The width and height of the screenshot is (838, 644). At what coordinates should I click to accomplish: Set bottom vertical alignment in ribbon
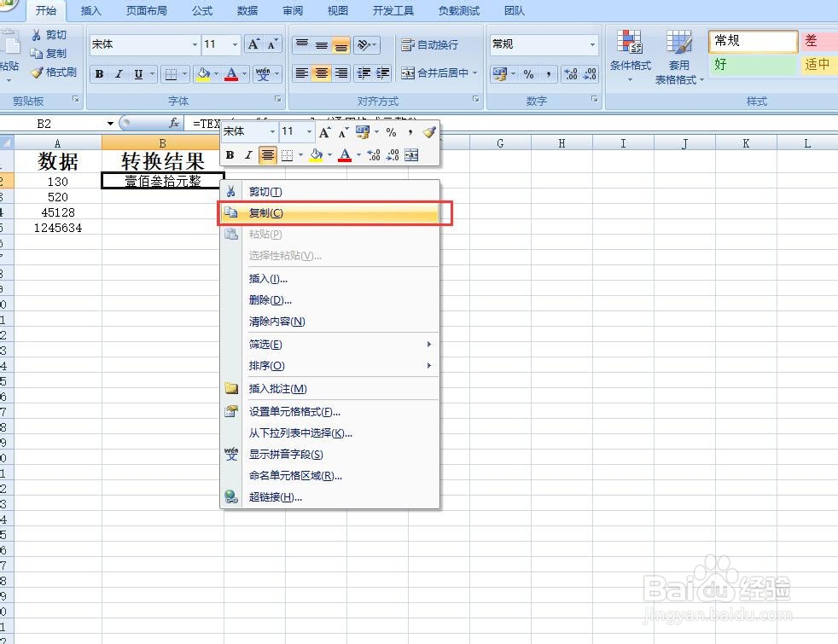340,45
